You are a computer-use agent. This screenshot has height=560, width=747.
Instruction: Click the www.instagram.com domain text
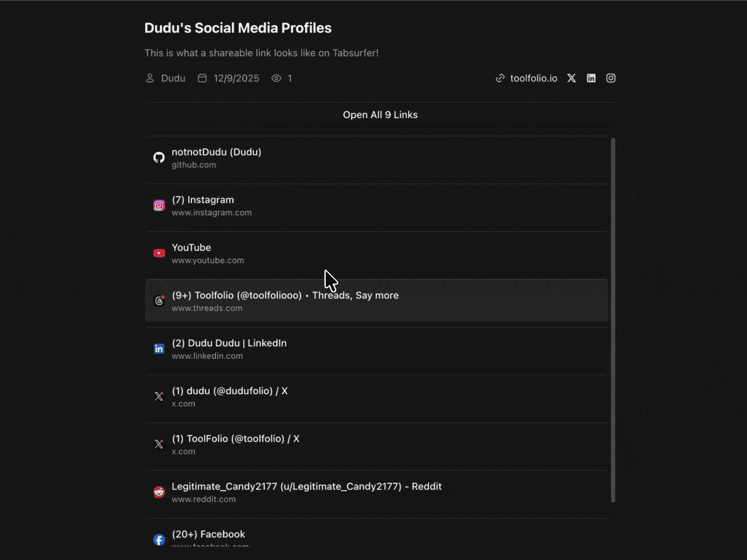212,213
